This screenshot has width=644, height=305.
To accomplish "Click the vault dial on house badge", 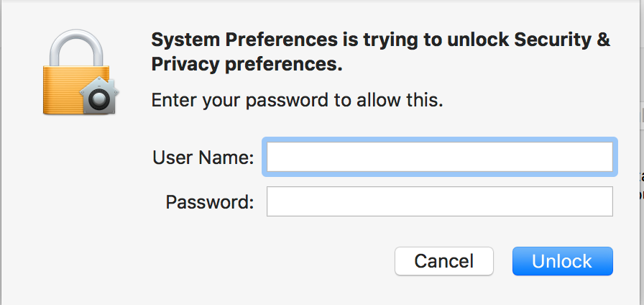I will pyautogui.click(x=99, y=99).
